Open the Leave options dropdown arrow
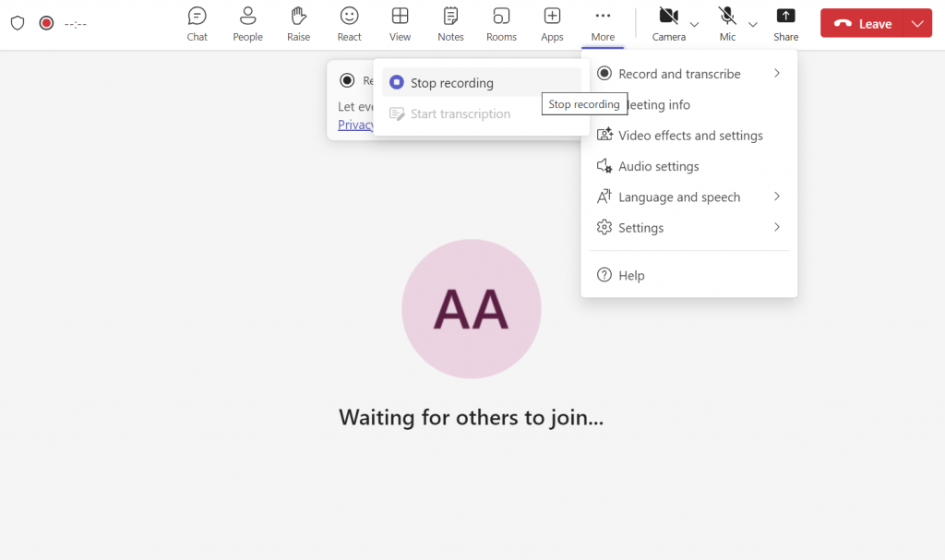Viewport: 945px width, 560px height. pos(916,24)
